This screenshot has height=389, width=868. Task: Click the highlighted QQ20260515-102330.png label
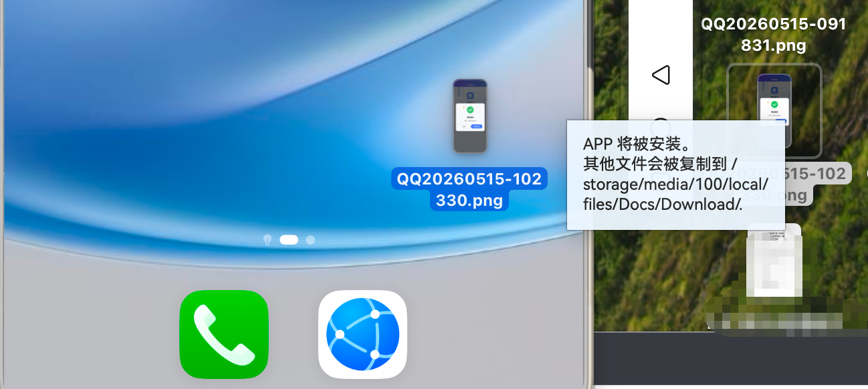tap(469, 189)
